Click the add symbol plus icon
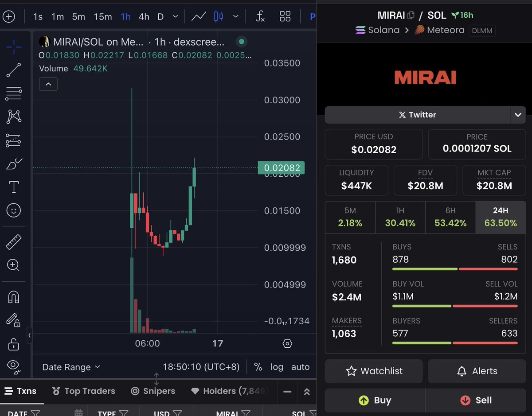Image resolution: width=532 pixels, height=416 pixels. coord(9,17)
